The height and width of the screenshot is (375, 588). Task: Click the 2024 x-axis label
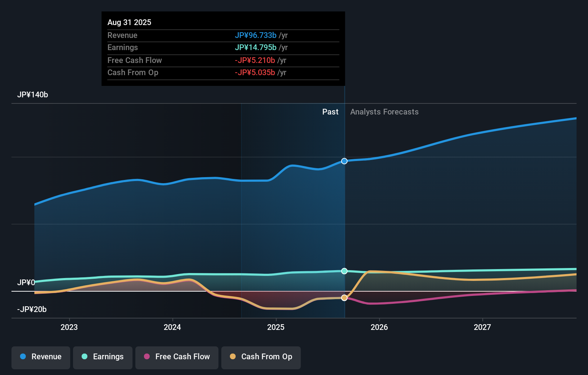click(x=172, y=327)
